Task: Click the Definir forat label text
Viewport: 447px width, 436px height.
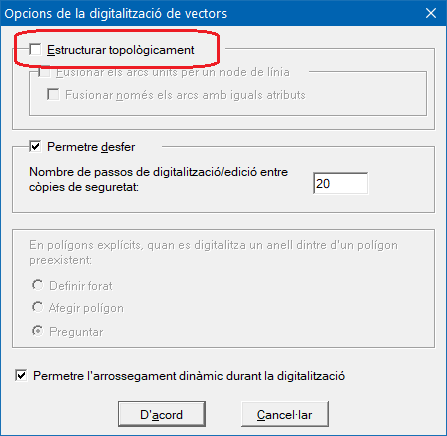Action: [x=81, y=286]
